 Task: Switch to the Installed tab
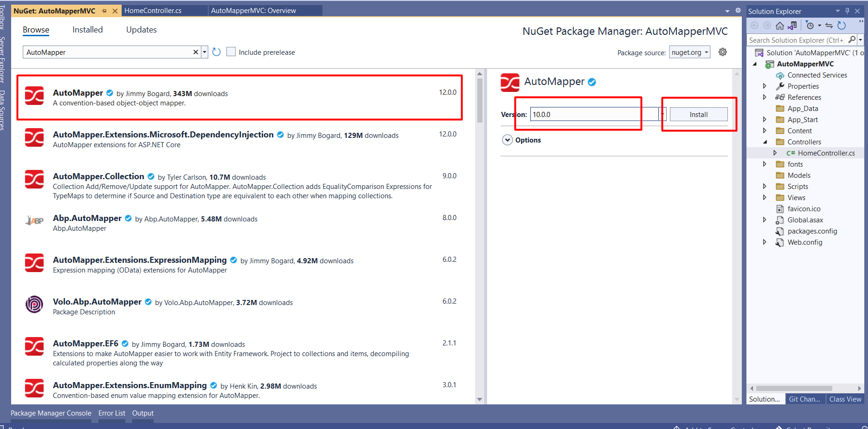click(x=88, y=30)
